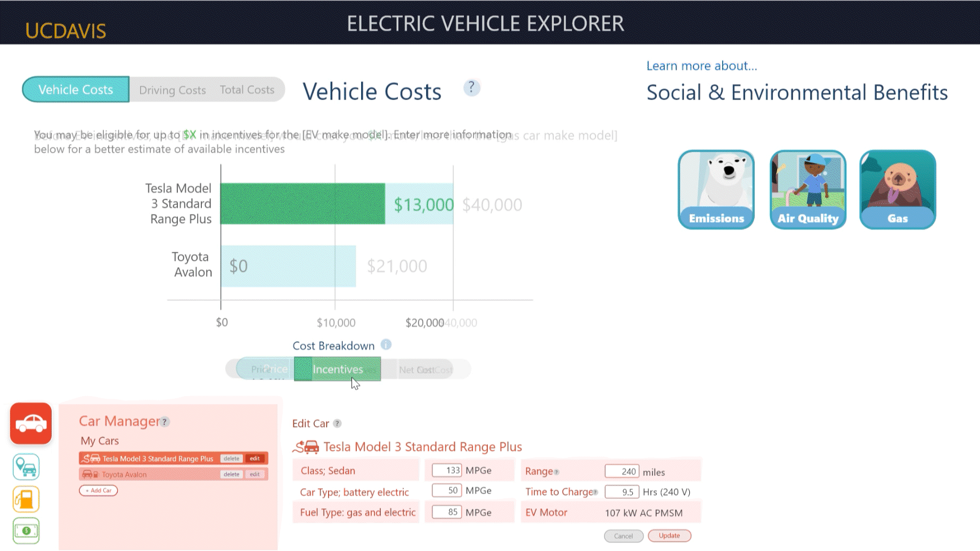This screenshot has width=980, height=551.
Task: Open Emissions polar bear card
Action: click(x=716, y=190)
